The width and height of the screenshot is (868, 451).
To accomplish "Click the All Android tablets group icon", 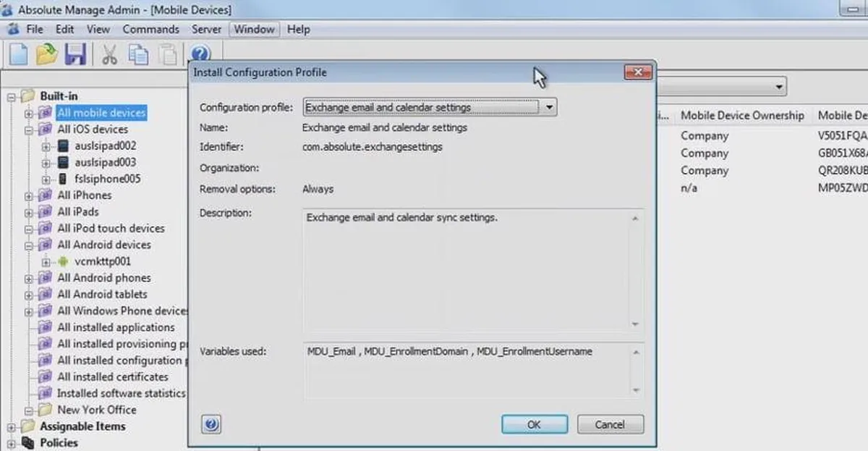I will [x=46, y=295].
